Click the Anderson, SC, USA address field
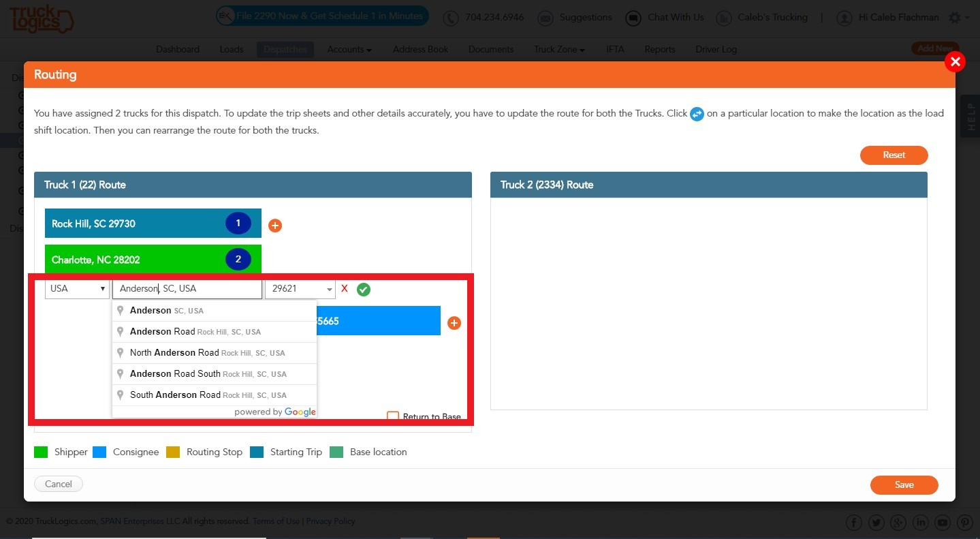 tap(187, 289)
